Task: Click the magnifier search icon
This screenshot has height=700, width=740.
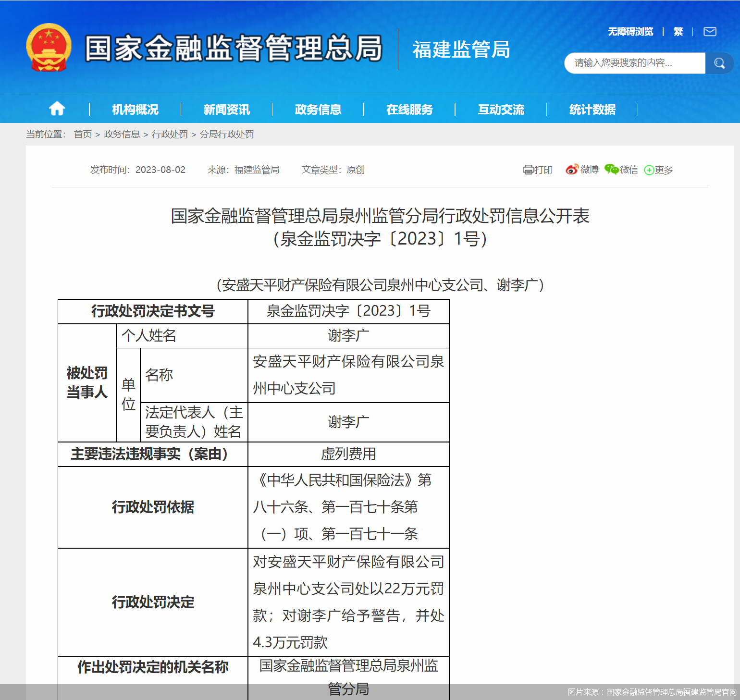Action: (719, 63)
